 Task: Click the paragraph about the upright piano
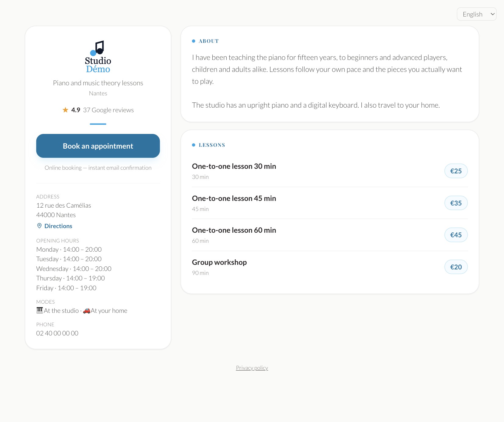coord(316,105)
